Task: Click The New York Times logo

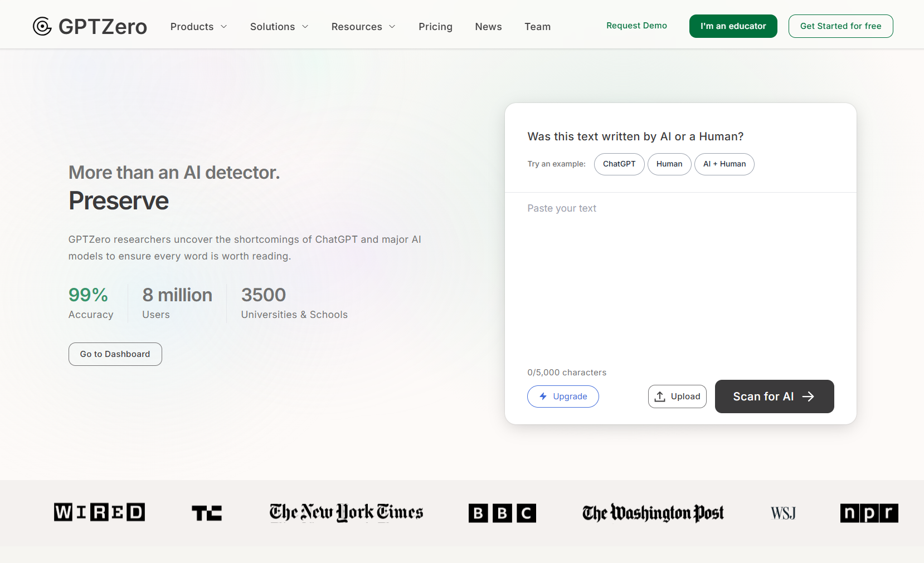Action: 346,512
